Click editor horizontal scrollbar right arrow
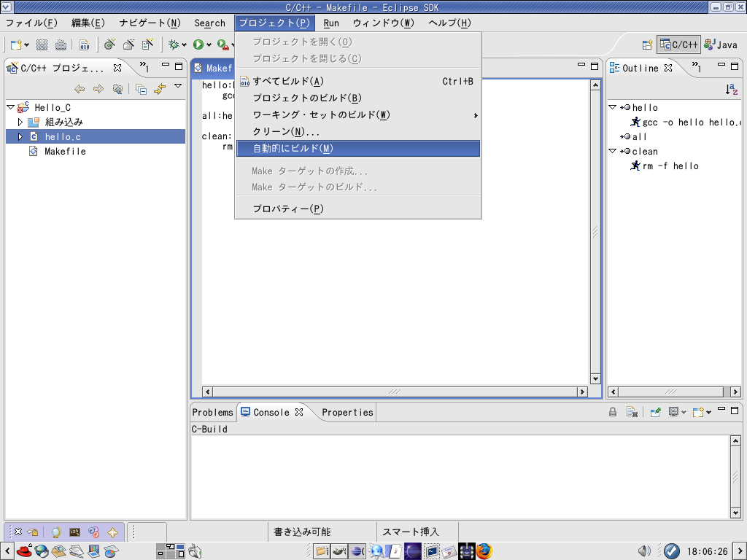The height and width of the screenshot is (560, 747). click(x=582, y=392)
